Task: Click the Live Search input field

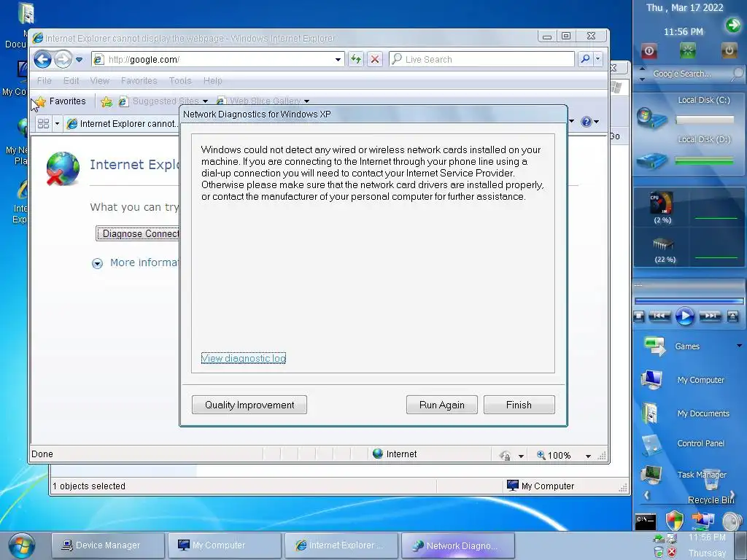Action: pyautogui.click(x=482, y=60)
